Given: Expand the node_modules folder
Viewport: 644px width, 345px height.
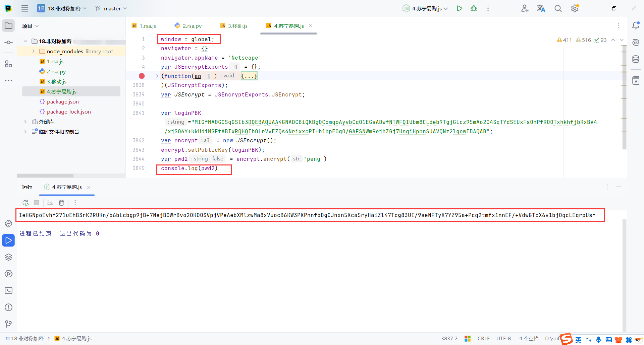Looking at the screenshot, I should coord(33,51).
